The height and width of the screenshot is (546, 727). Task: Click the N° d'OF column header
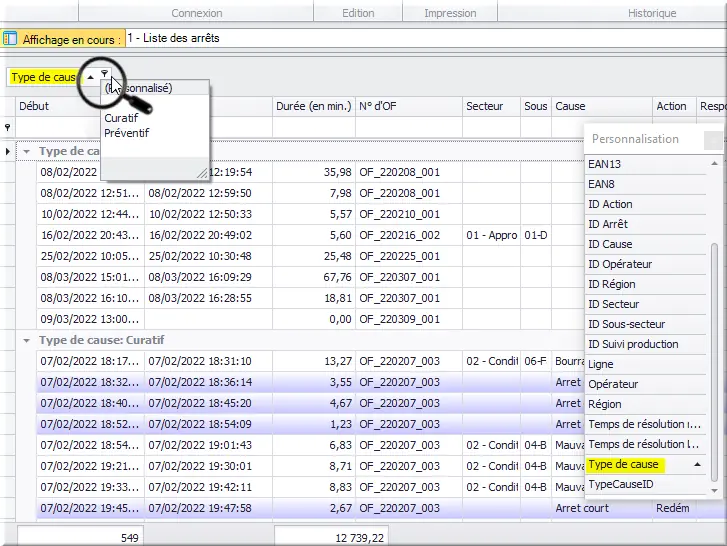point(409,106)
